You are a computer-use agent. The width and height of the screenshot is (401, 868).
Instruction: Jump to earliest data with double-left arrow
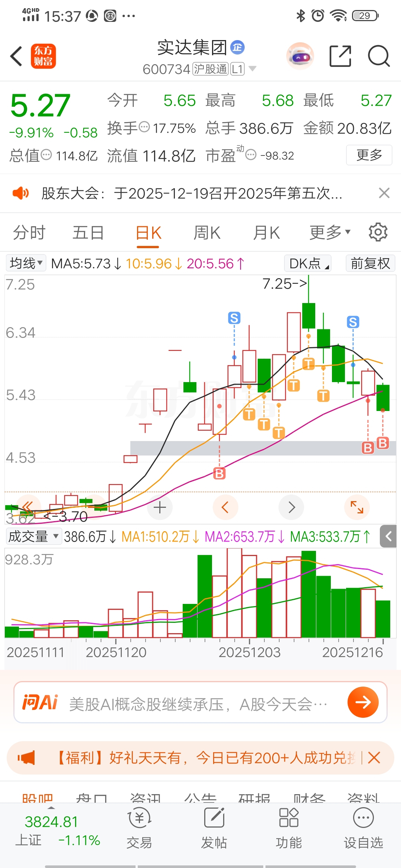28,507
